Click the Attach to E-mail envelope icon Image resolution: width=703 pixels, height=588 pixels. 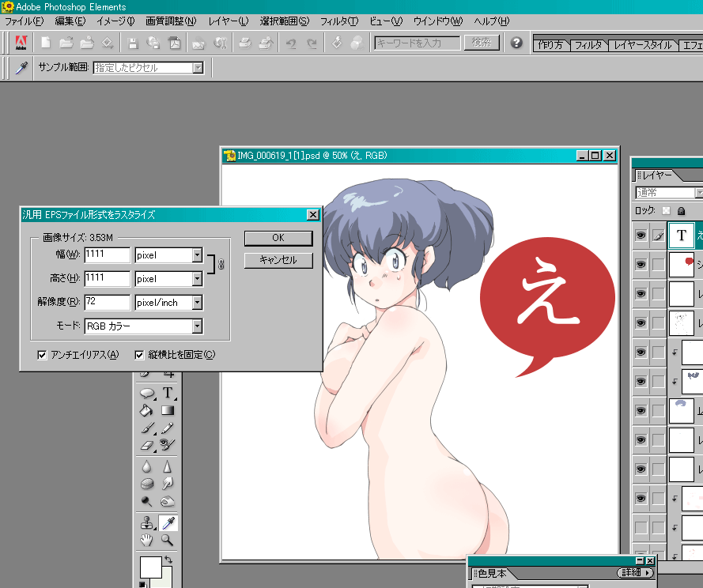click(x=198, y=43)
